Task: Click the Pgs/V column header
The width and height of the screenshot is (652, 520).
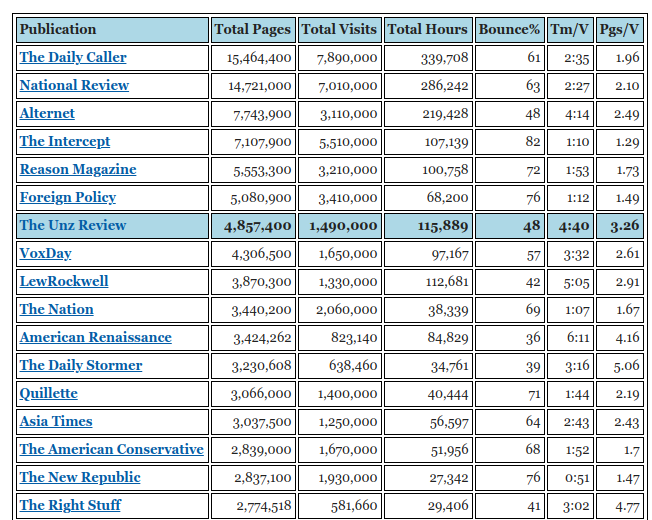Action: (x=620, y=30)
